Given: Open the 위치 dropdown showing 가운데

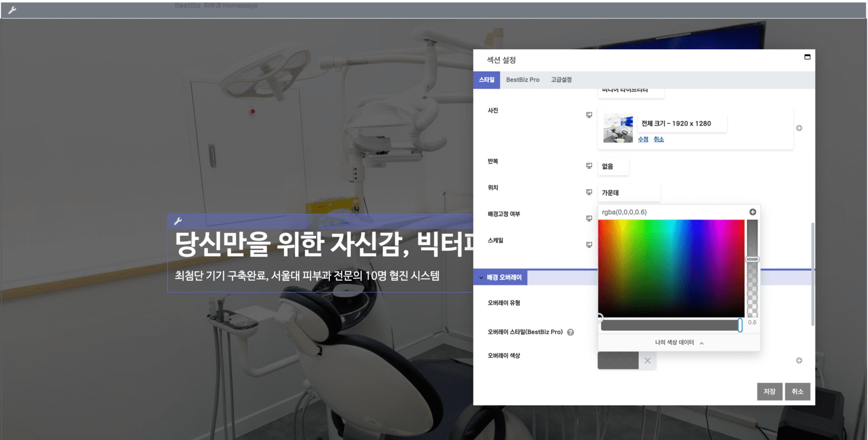Looking at the screenshot, I should click(628, 193).
